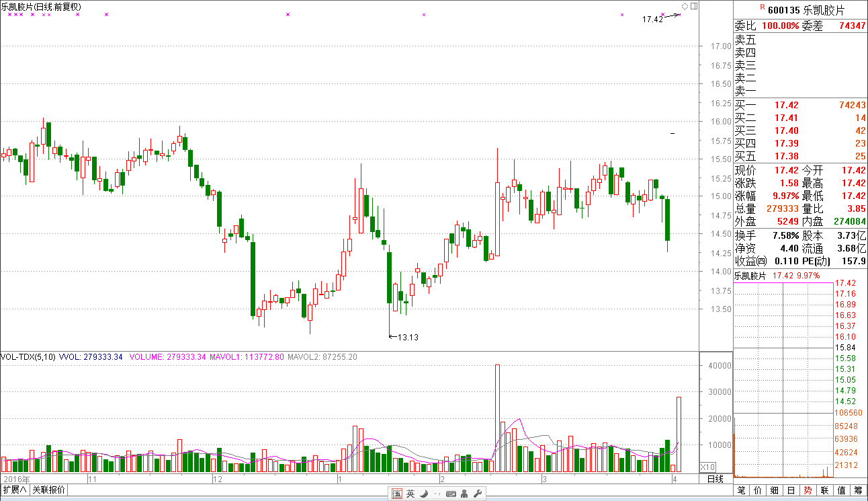The width and height of the screenshot is (868, 501).
Task: Click the 涨幅 9.97% value
Action: [785, 196]
